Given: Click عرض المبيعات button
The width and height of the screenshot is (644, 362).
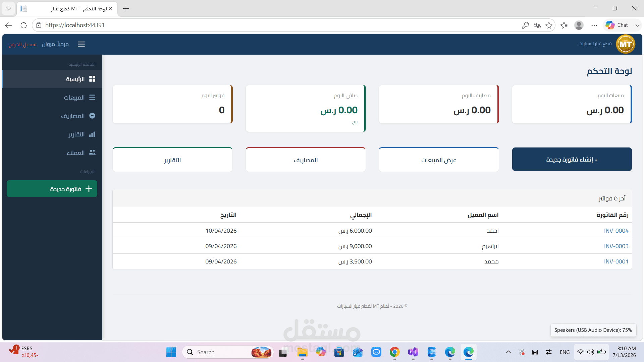Looking at the screenshot, I should pos(439,160).
